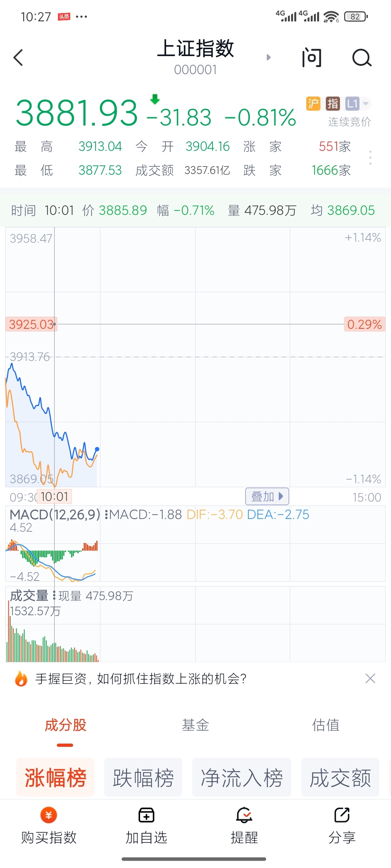Tap the orange 沪 market badge
This screenshot has width=391, height=868.
pos(313,104)
